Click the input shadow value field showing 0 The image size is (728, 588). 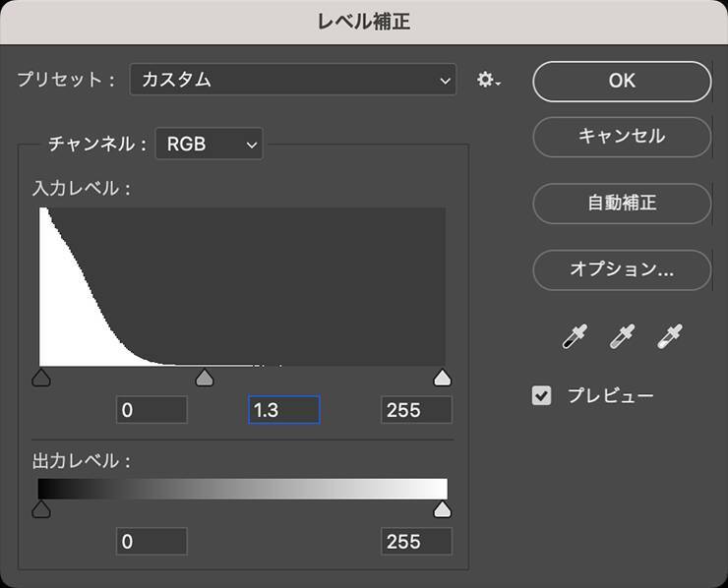152,410
